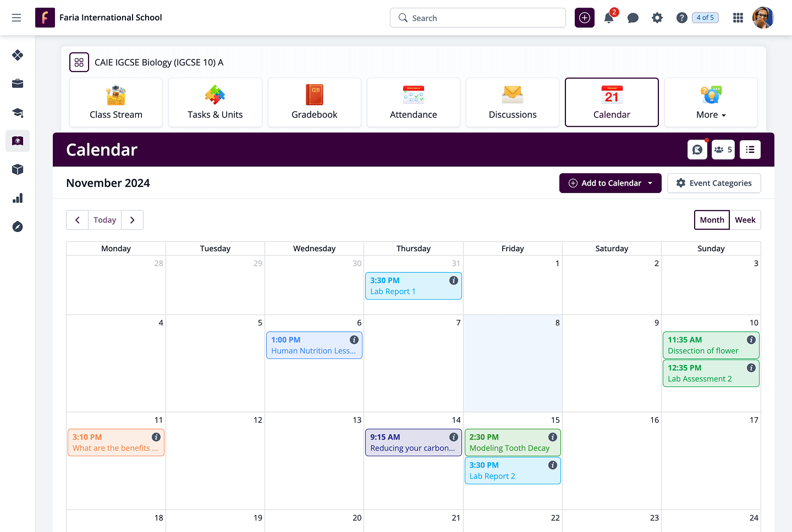Screen dimensions: 792x532
Task: Click the class members icon showing 5
Action: (x=723, y=149)
